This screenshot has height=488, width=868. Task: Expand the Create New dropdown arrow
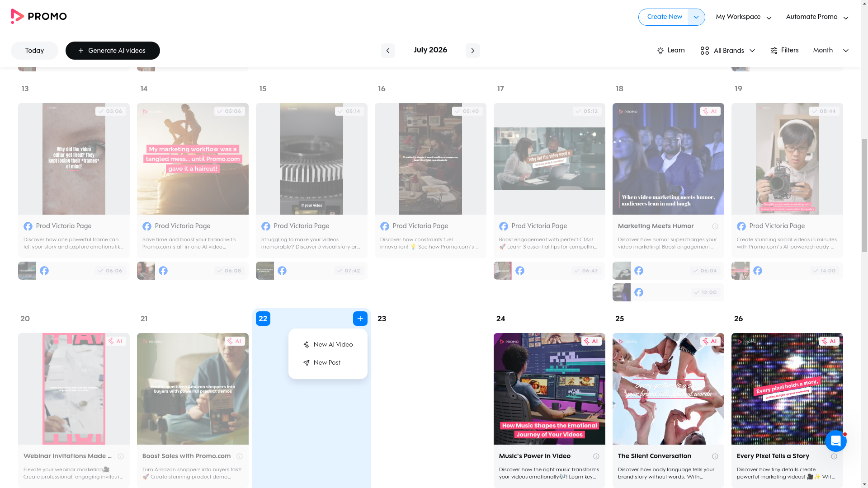tap(696, 17)
